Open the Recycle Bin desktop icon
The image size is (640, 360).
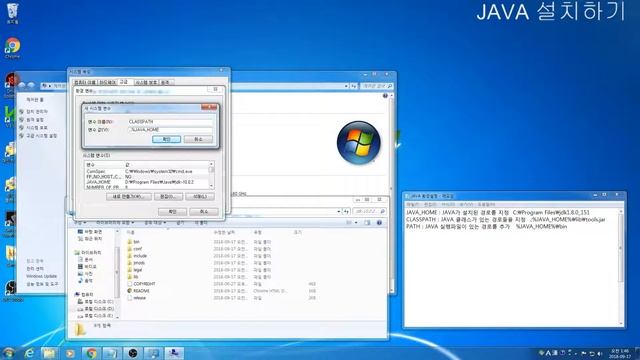(13, 13)
